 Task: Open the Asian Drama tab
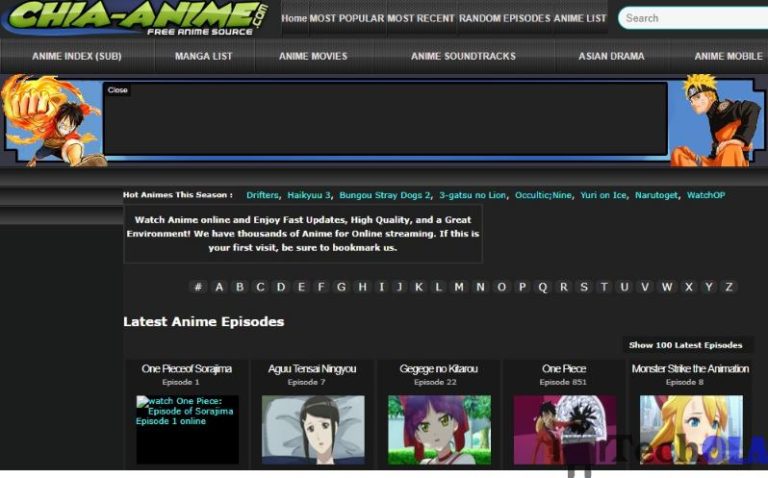[611, 56]
